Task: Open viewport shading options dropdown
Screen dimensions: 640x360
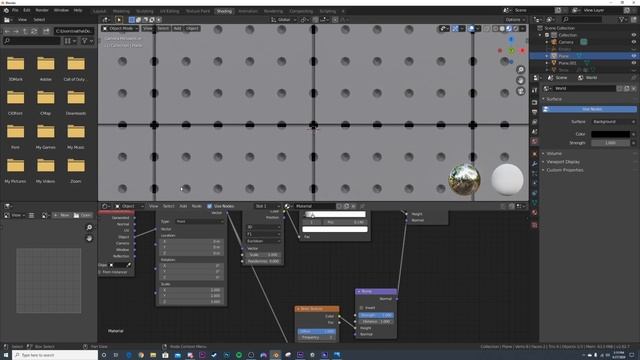Action: 522,29
